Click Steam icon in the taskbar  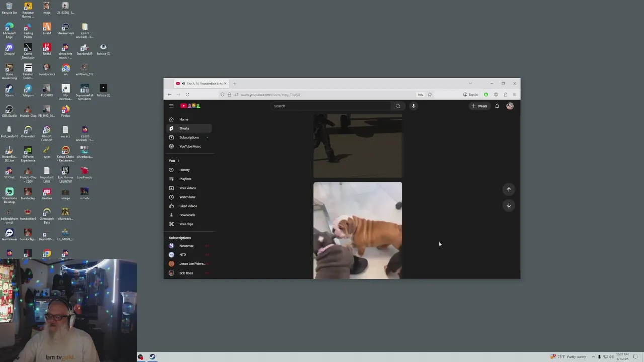pos(152,357)
